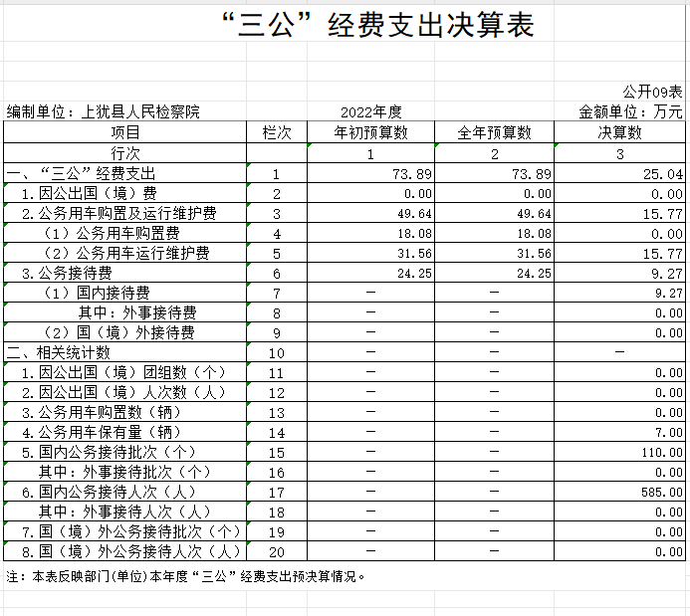Select 49.64 in 年初预算数 column
The height and width of the screenshot is (616, 690).
[x=414, y=214]
